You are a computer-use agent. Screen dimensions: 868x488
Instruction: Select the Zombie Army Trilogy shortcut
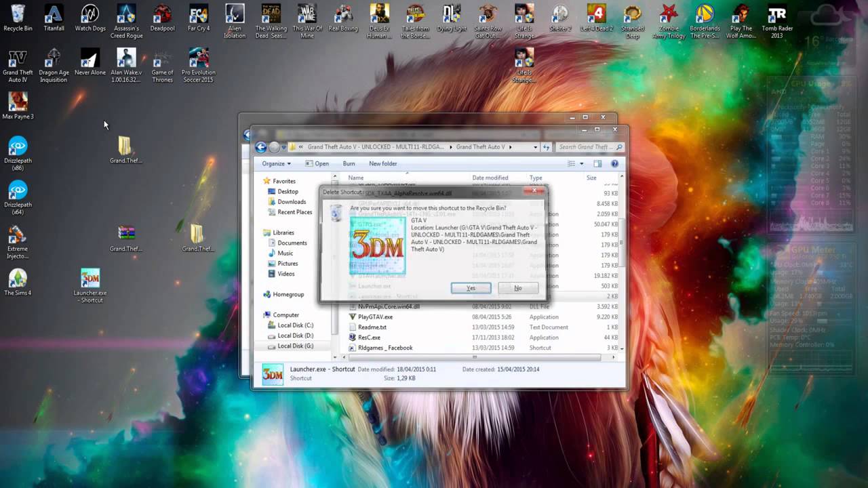pyautogui.click(x=669, y=22)
